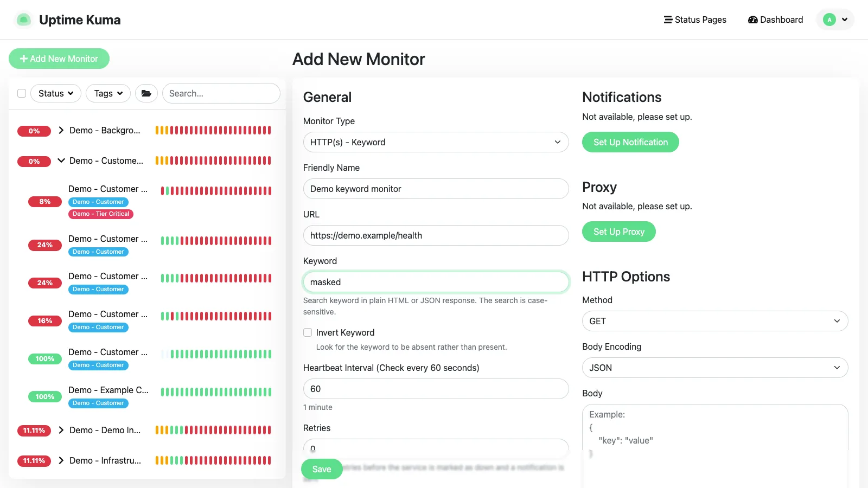Image resolution: width=868 pixels, height=488 pixels.
Task: Click heartbeat bar of Demo - Backgro...
Action: tap(213, 130)
